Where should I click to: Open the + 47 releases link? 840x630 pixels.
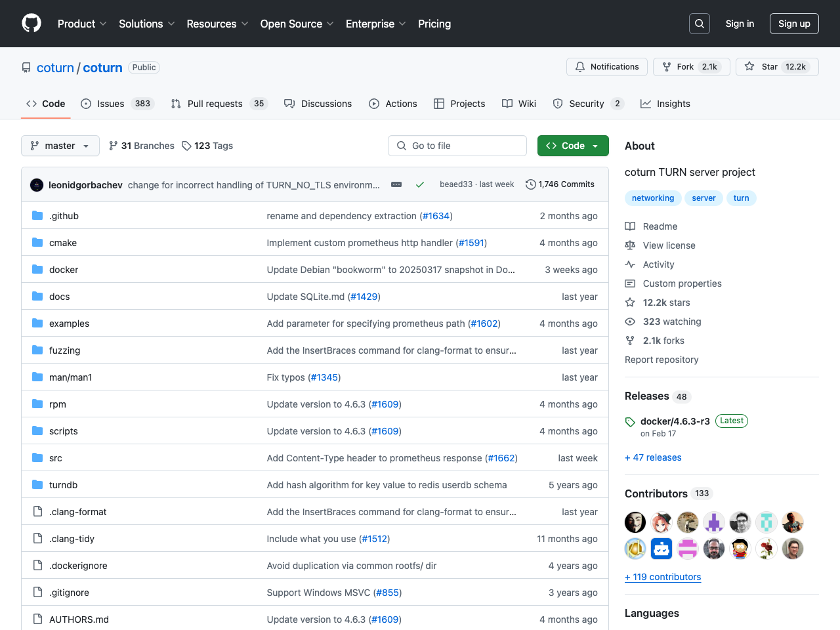(653, 457)
